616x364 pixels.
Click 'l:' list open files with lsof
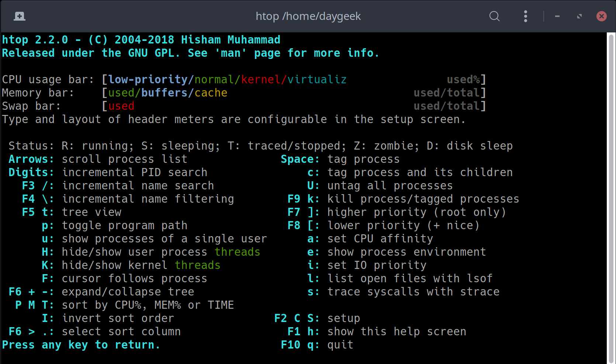pyautogui.click(x=400, y=279)
